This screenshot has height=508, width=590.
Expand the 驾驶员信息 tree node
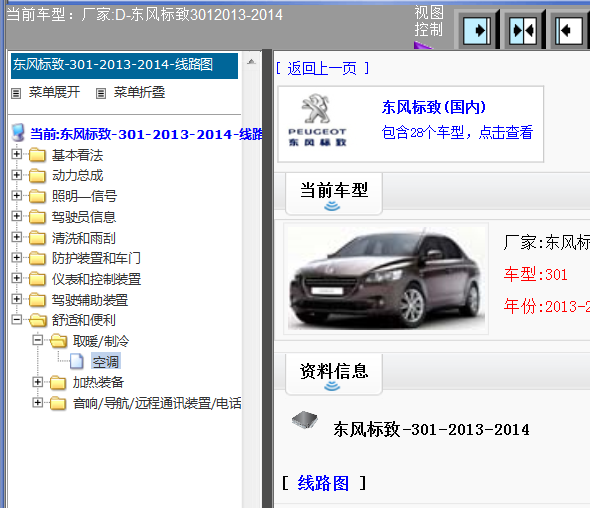17,216
